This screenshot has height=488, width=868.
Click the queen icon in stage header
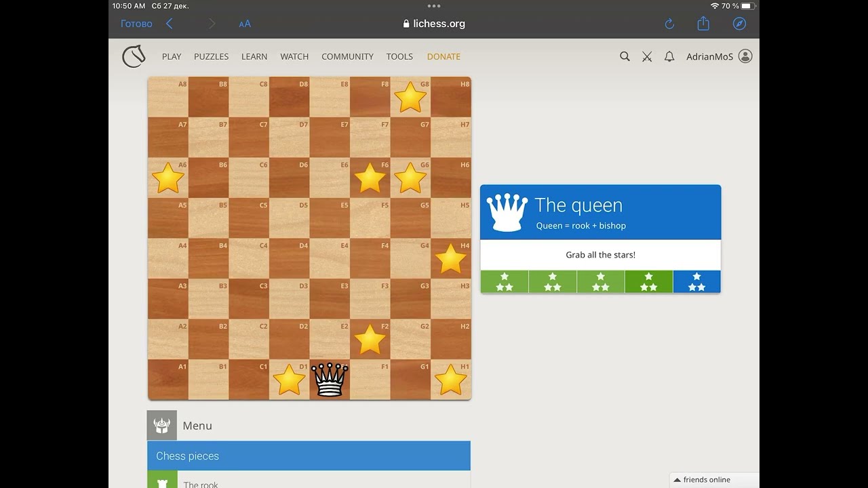[x=508, y=212]
